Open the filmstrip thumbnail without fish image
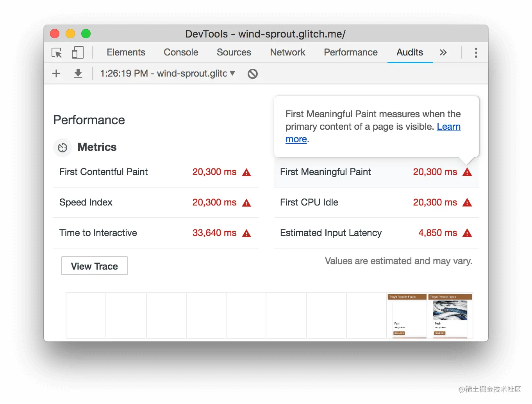The height and width of the screenshot is (404, 532). point(407,316)
